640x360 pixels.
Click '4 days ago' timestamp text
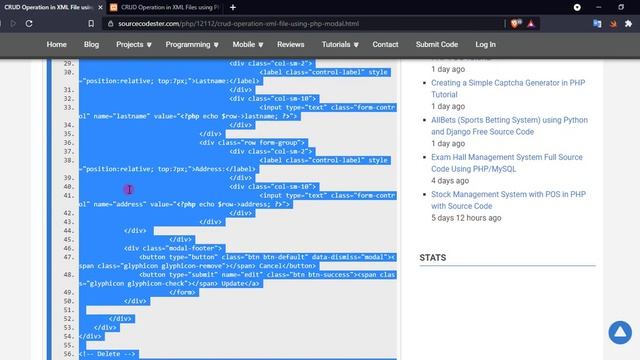[450, 181]
